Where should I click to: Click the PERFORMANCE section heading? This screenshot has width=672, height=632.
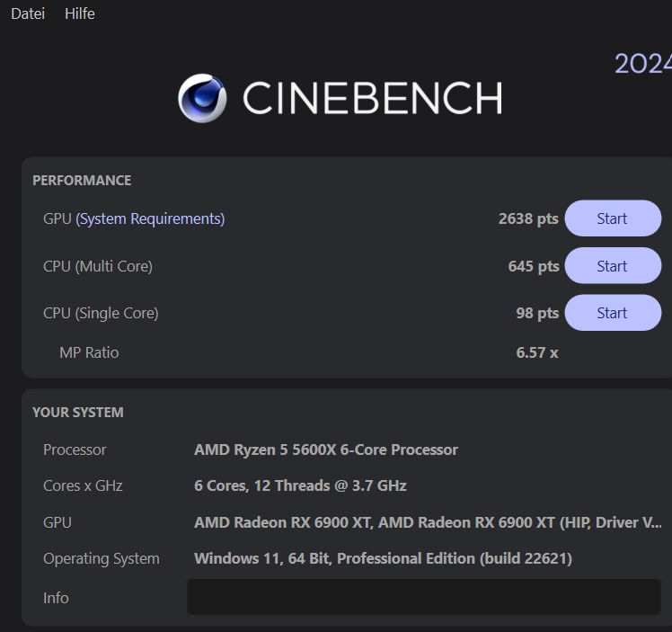pyautogui.click(x=82, y=181)
